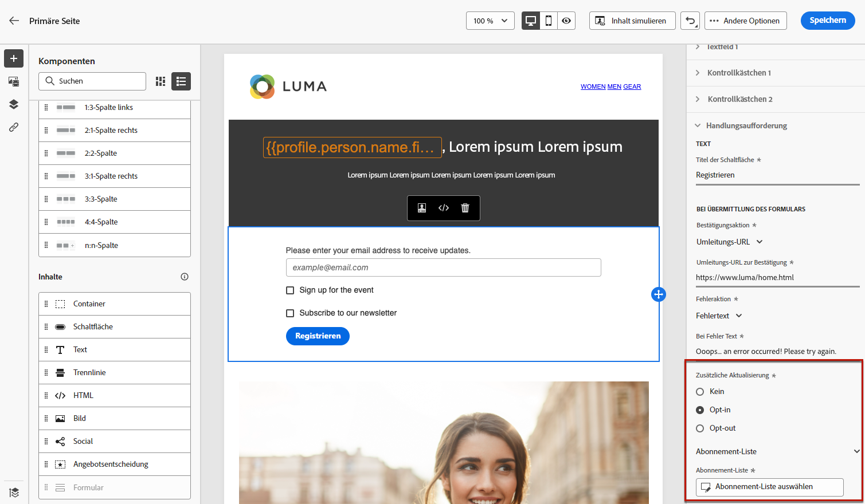The image size is (865, 504).
Task: Click the Titel der Schaltfläche text field
Action: (778, 175)
